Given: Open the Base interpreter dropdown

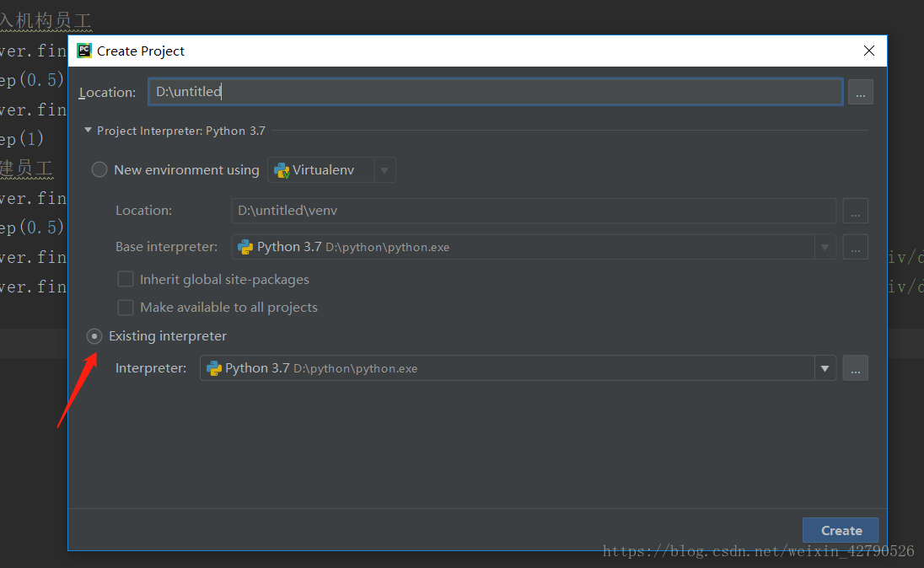Looking at the screenshot, I should pyautogui.click(x=534, y=247).
